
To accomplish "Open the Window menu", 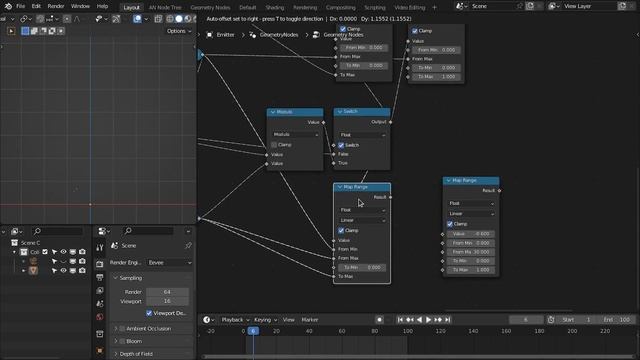I will 80,6.
